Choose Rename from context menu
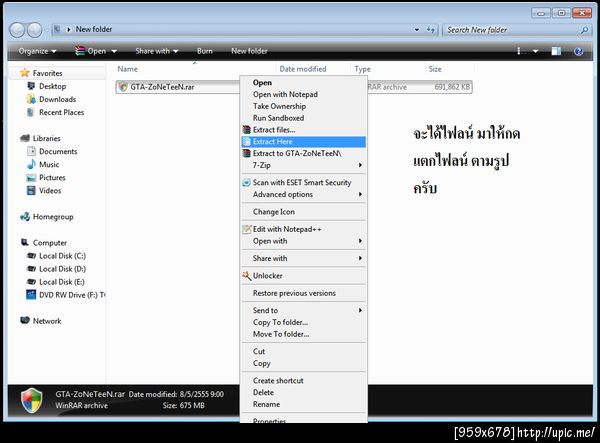The width and height of the screenshot is (600, 443). tap(303, 404)
